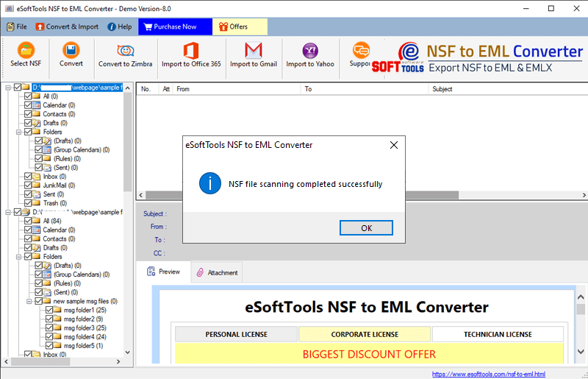Select Import to Yahoo icon
The width and height of the screenshot is (588, 379).
coord(310,51)
